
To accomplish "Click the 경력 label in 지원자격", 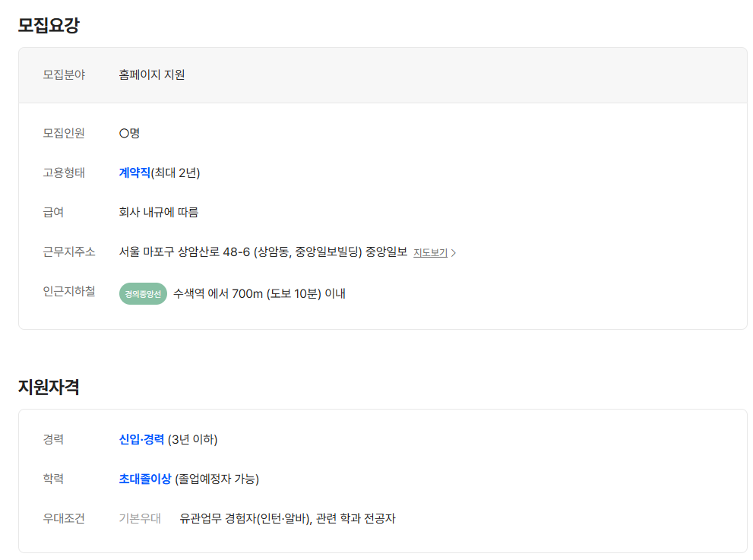I will click(x=52, y=438).
